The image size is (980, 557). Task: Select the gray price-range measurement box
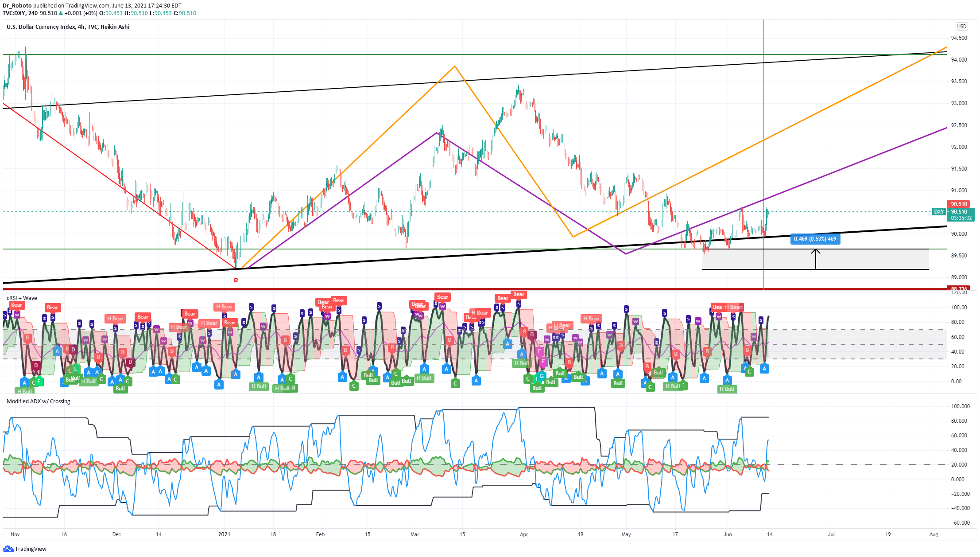coord(815,259)
